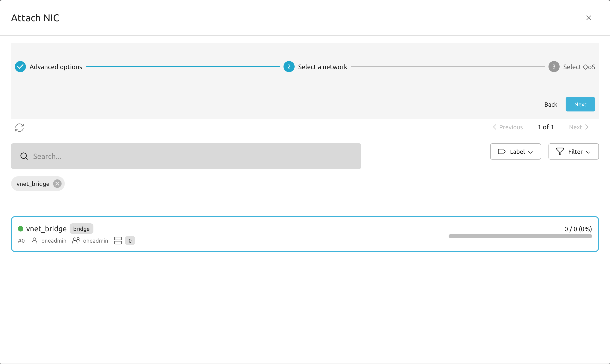This screenshot has height=364, width=610.
Task: Click the Back button to return
Action: [x=550, y=104]
